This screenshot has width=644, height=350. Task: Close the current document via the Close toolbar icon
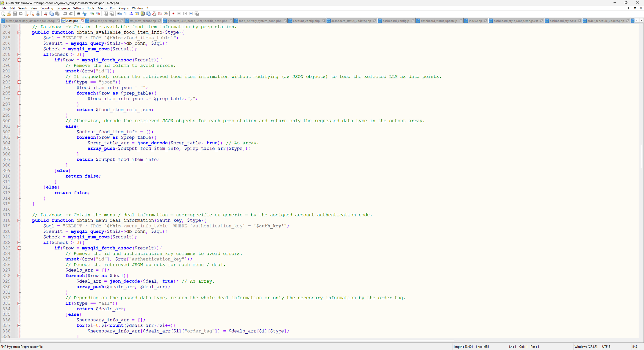tap(27, 14)
